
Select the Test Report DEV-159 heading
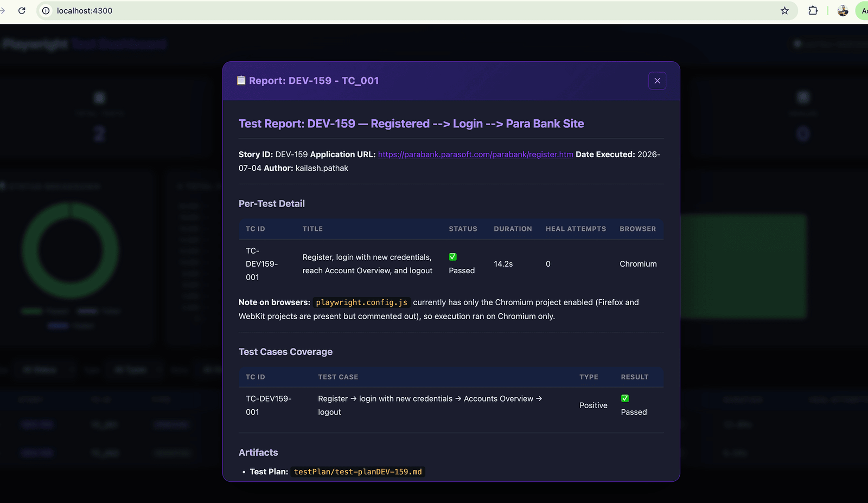coord(411,124)
